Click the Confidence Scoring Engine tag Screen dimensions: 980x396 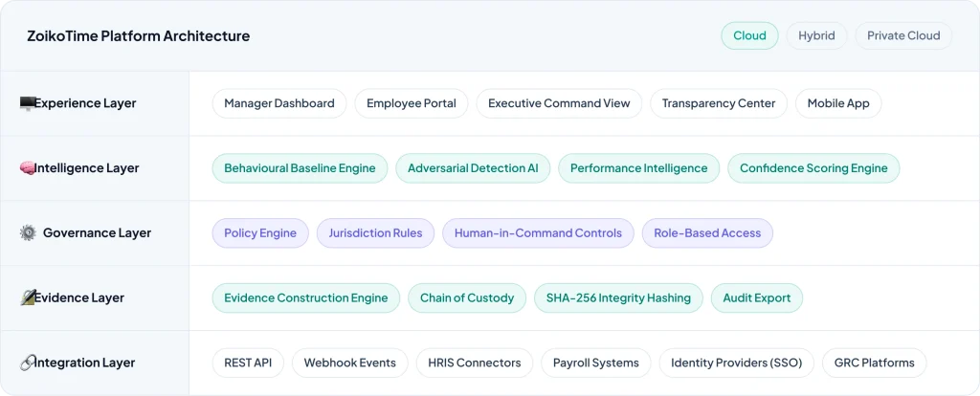tap(813, 168)
